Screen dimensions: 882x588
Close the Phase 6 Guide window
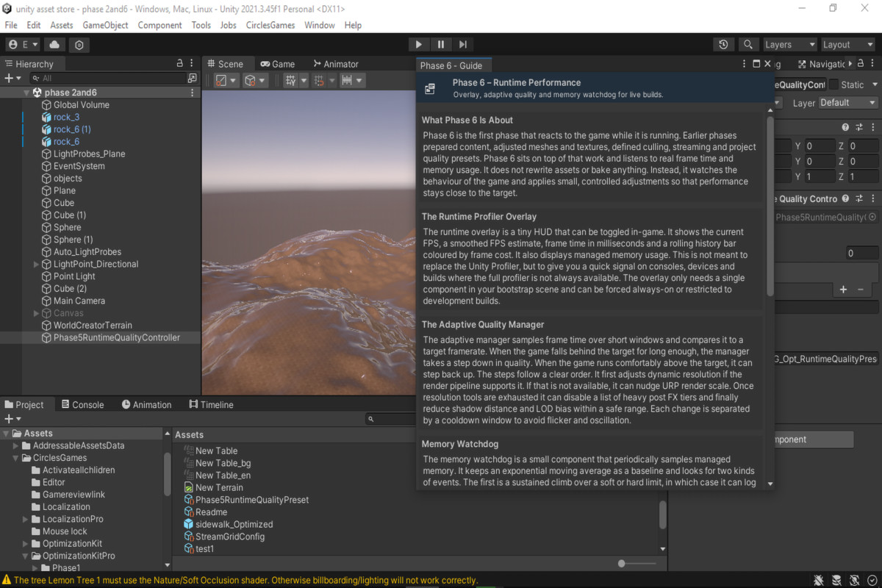point(767,64)
